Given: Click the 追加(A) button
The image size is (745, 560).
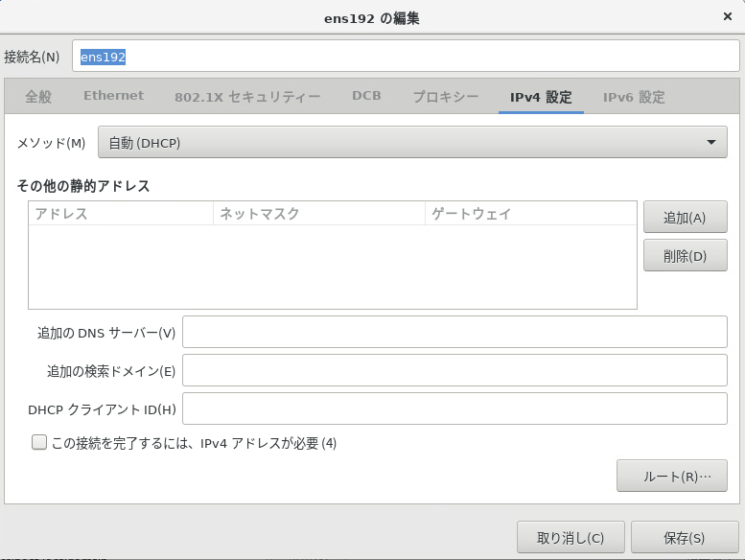Looking at the screenshot, I should point(686,217).
